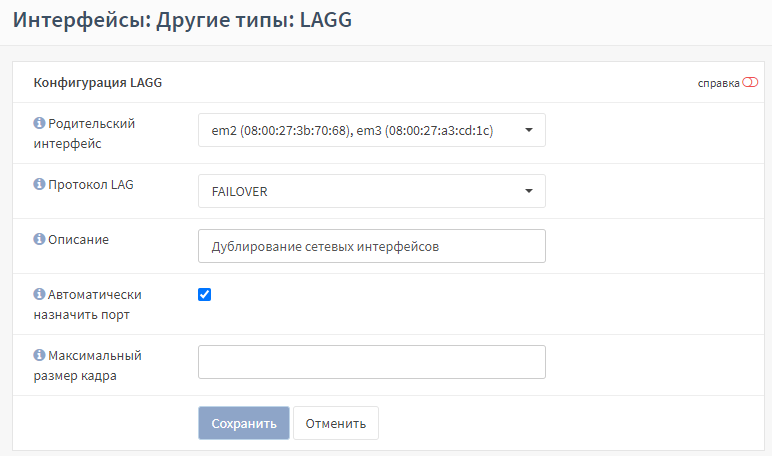Click info icon beside Описание label

point(39,239)
